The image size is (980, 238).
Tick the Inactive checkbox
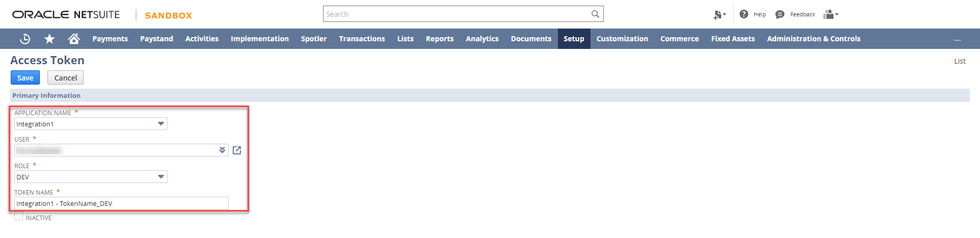19,217
